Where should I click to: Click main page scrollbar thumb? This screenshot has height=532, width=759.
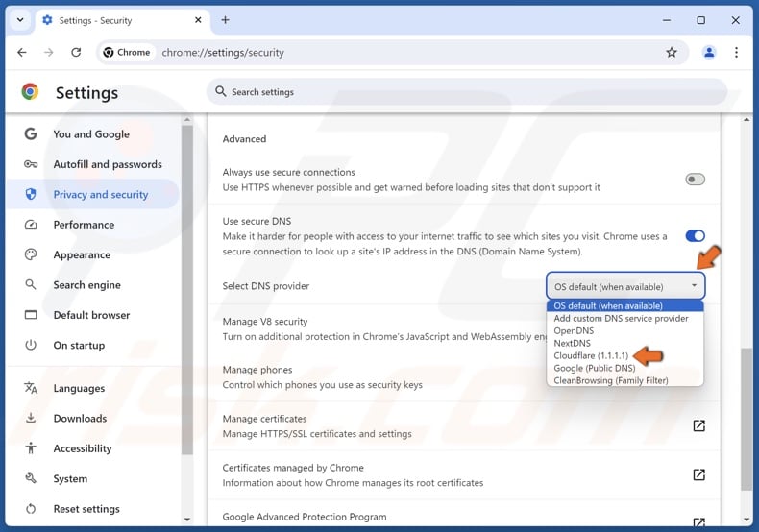747,419
